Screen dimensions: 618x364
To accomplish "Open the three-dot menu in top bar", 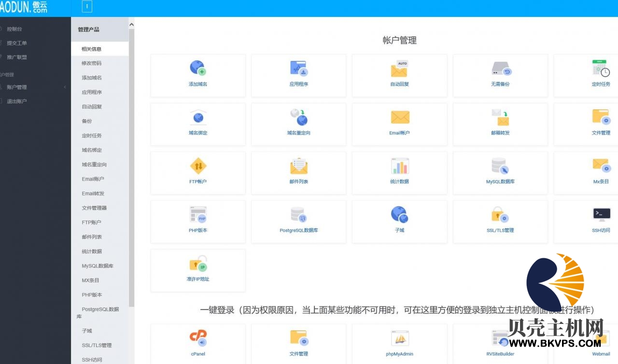I will [x=87, y=7].
